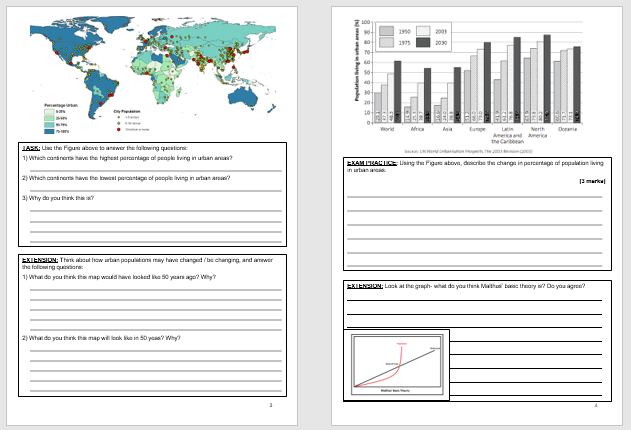Click the 'Asia' axis label on the chart
Screen dimensions: 631x430
(x=447, y=129)
